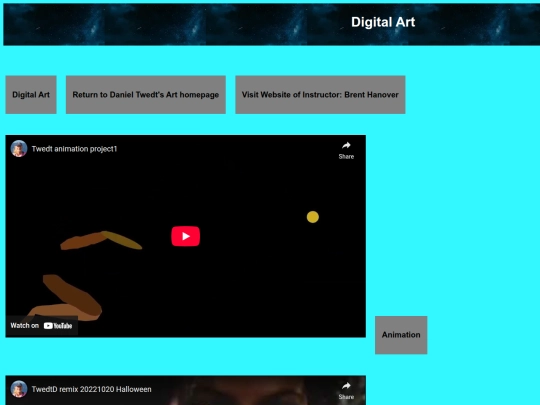
Task: Click Share icon on Twedt animation project1 video
Action: [x=346, y=150]
